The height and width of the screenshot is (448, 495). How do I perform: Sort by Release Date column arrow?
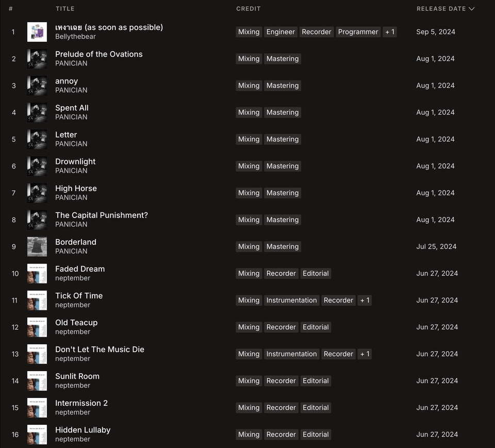(x=471, y=9)
